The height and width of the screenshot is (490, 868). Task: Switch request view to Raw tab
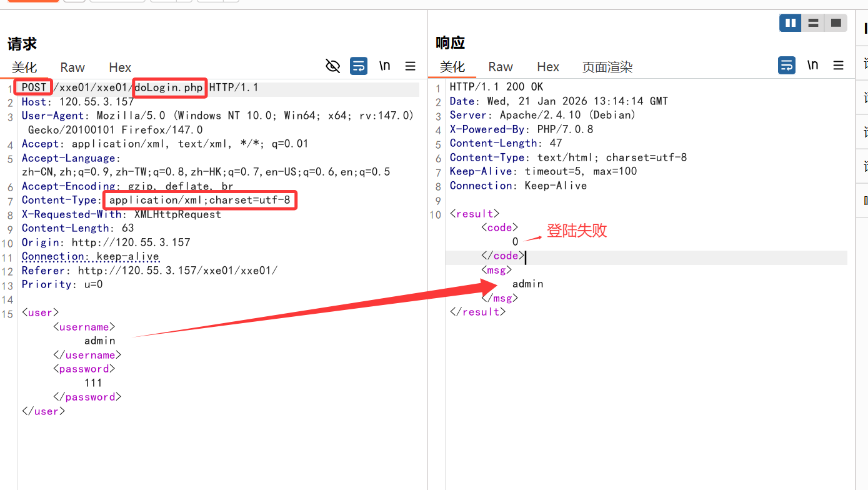[x=72, y=67]
